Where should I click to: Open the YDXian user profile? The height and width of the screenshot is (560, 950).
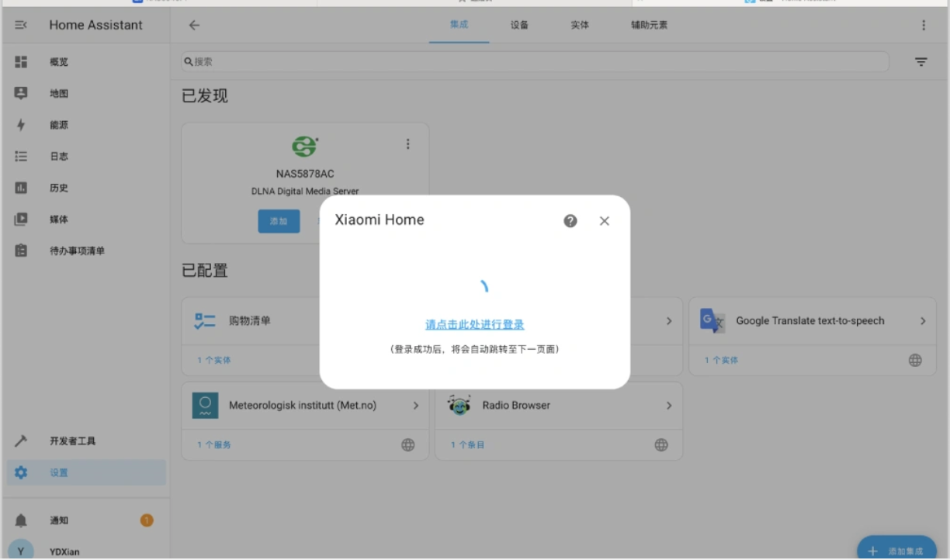85,551
